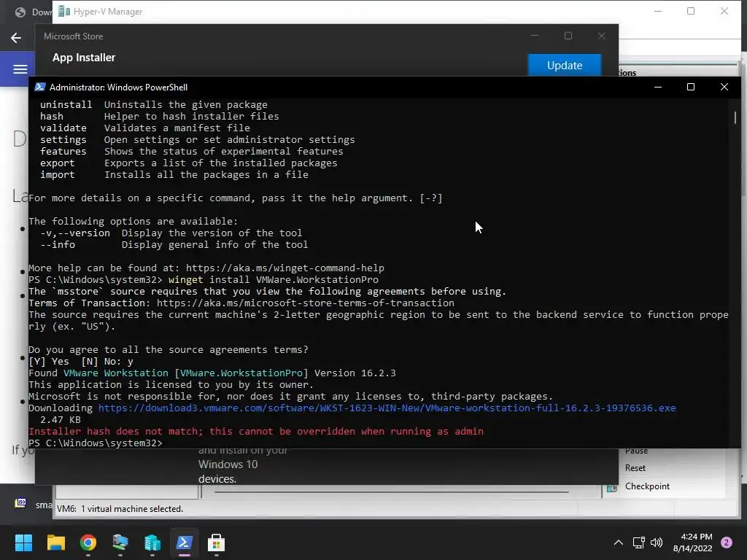The height and width of the screenshot is (560, 747).
Task: Click the 'export' command row in help list
Action: coord(189,163)
